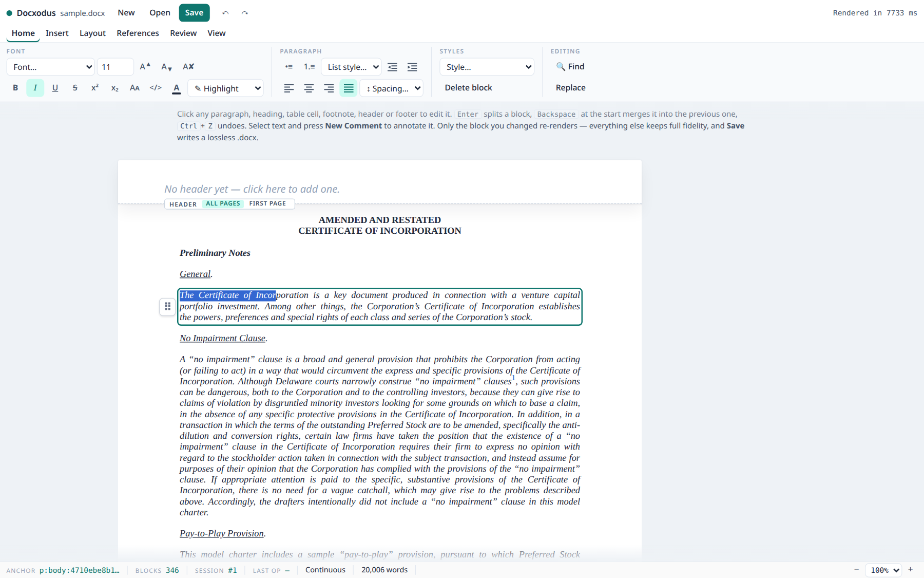Decrease paragraph indent

point(393,67)
